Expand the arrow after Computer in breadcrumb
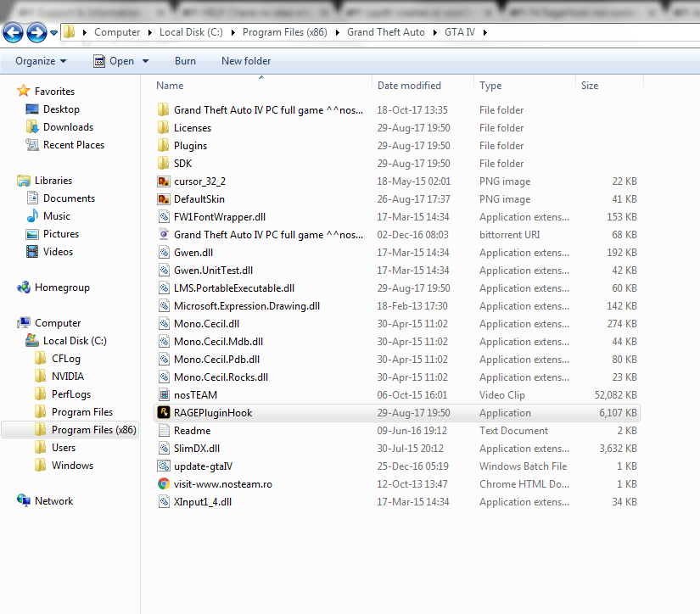The image size is (700, 614). 149,32
